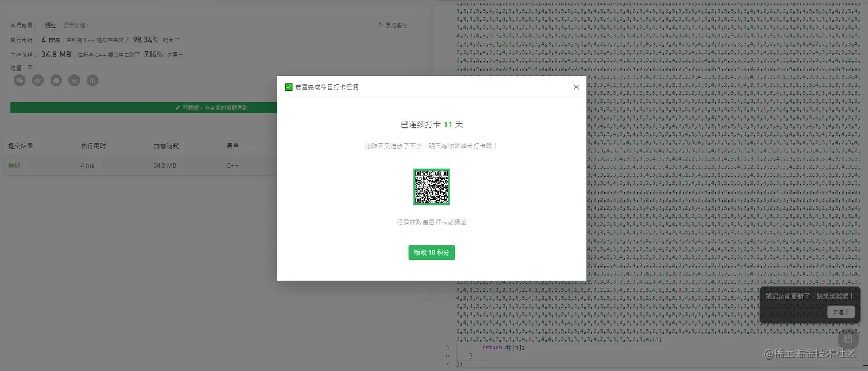This screenshot has height=371, width=868.
Task: Click code line 'return dp[n];'
Action: coord(504,347)
